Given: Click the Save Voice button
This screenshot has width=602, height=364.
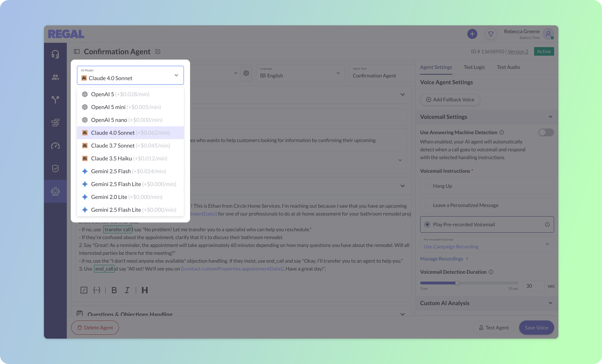Looking at the screenshot, I should pyautogui.click(x=537, y=328).
